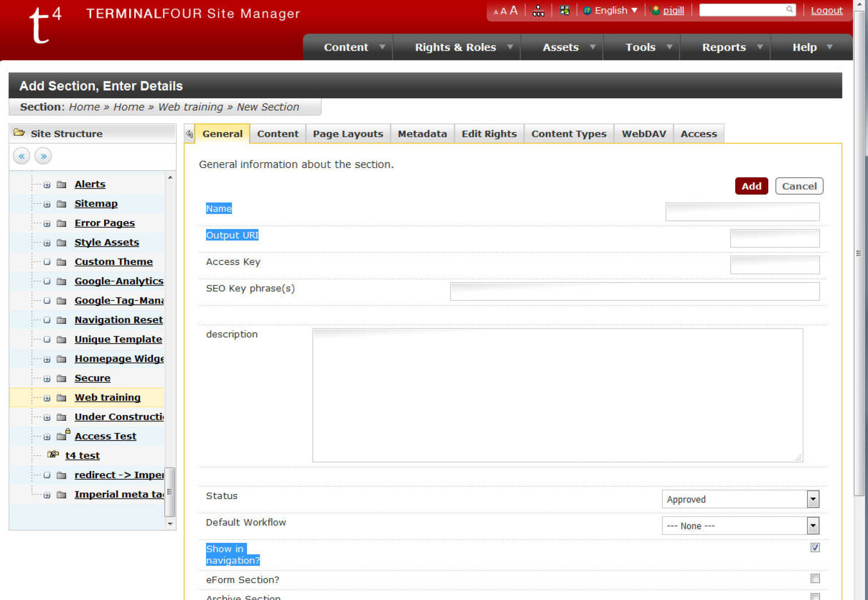Open the Status dropdown showing Approved
Viewport: 868px width, 600px height.
(740, 499)
